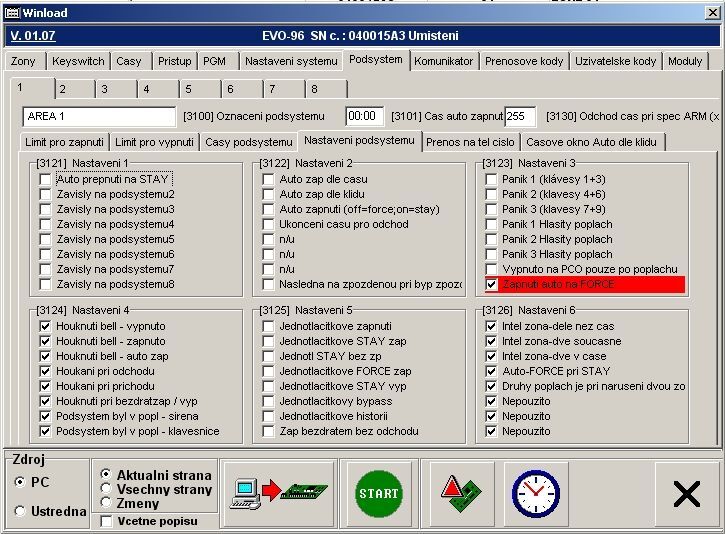Toggle Jednotlacitkove zapnuti checkbox
The image size is (725, 534).
coord(268,326)
